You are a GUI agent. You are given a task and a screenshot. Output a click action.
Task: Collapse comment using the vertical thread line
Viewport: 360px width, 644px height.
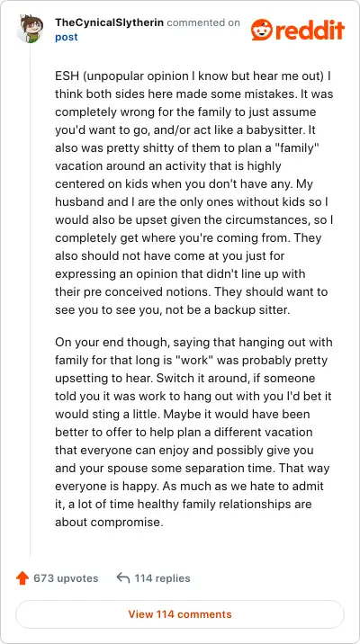(x=30, y=300)
